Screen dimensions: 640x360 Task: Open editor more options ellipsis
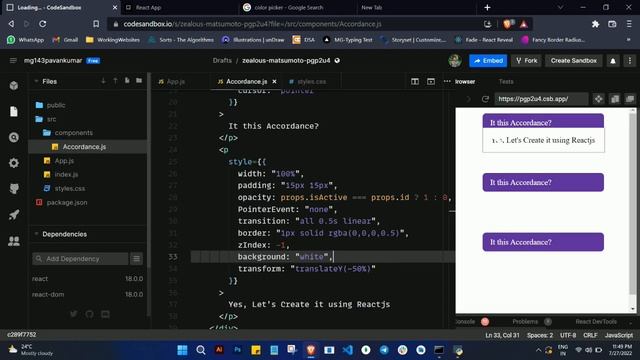(447, 81)
